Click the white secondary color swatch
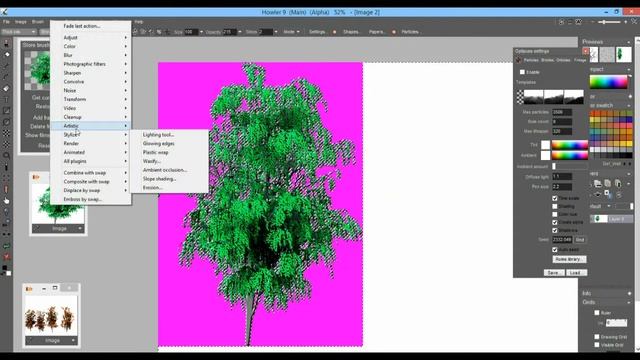 (9, 273)
